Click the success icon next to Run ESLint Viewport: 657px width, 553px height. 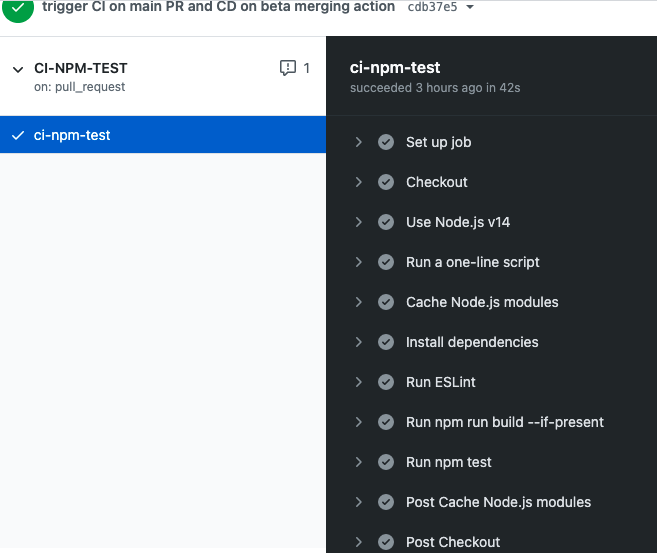(386, 382)
